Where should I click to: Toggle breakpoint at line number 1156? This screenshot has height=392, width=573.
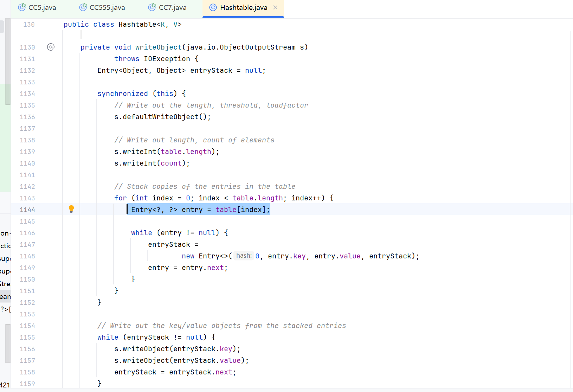tap(27, 349)
